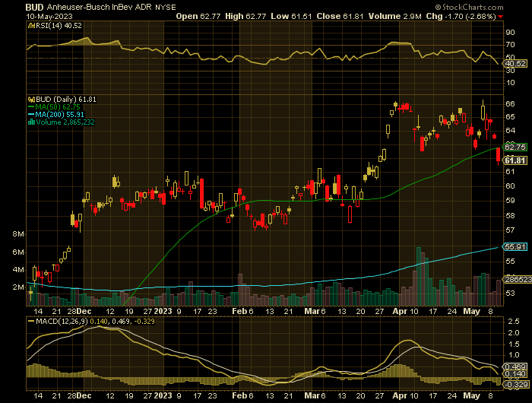Image resolution: width=532 pixels, height=403 pixels.
Task: Click the 61.81 last price tag
Action: pyautogui.click(x=516, y=160)
